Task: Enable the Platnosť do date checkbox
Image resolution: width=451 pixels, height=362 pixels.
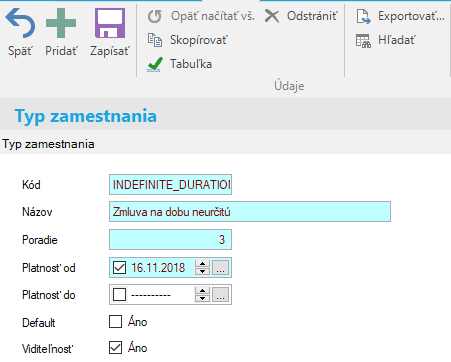Action: tap(119, 295)
